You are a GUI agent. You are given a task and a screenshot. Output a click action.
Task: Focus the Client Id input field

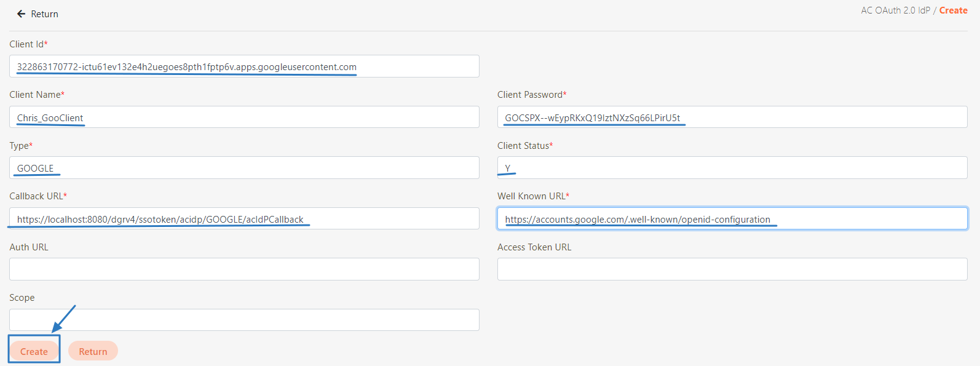(244, 66)
